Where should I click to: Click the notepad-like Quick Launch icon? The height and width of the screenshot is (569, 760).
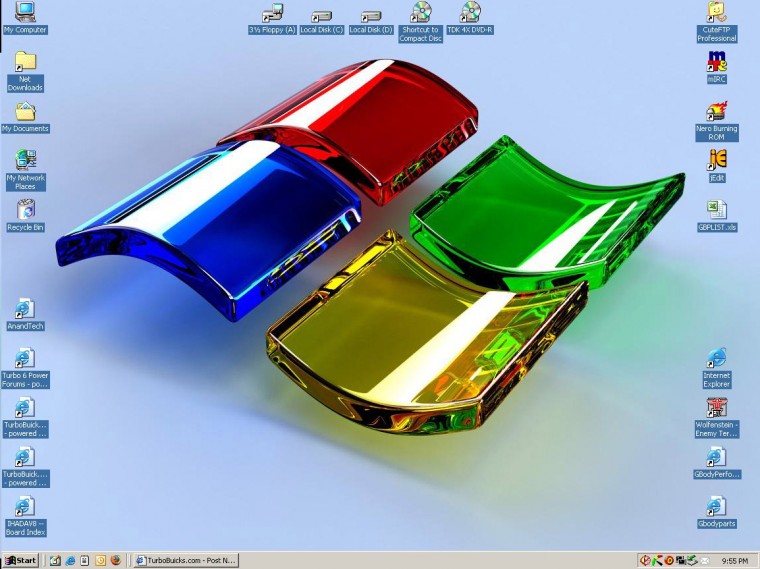point(85,561)
